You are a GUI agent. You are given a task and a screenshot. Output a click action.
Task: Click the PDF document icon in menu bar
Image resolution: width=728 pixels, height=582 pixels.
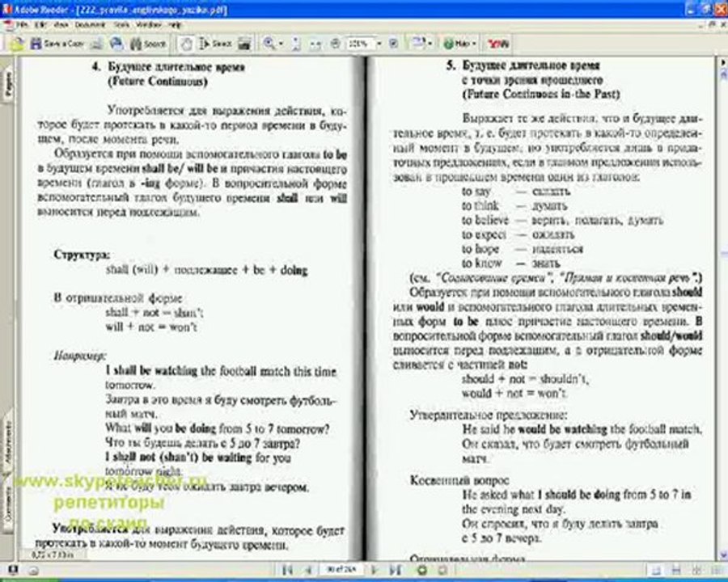click(x=8, y=25)
